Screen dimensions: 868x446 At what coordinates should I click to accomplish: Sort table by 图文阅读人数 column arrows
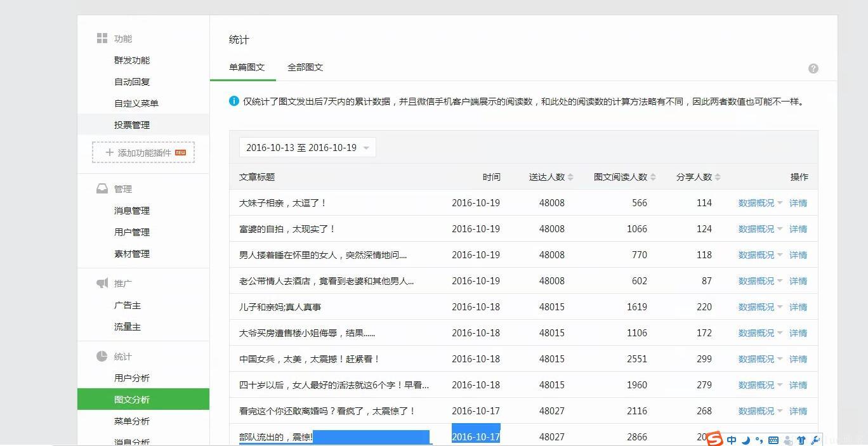653,177
